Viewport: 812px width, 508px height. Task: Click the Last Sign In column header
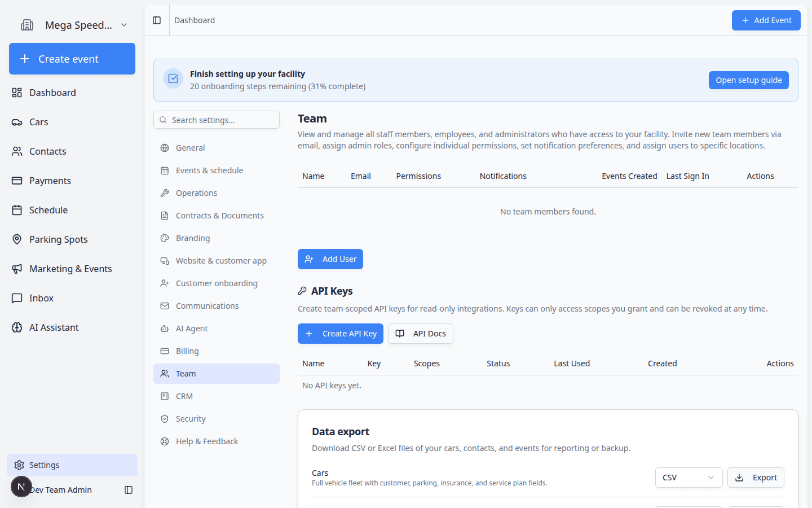[x=688, y=176]
